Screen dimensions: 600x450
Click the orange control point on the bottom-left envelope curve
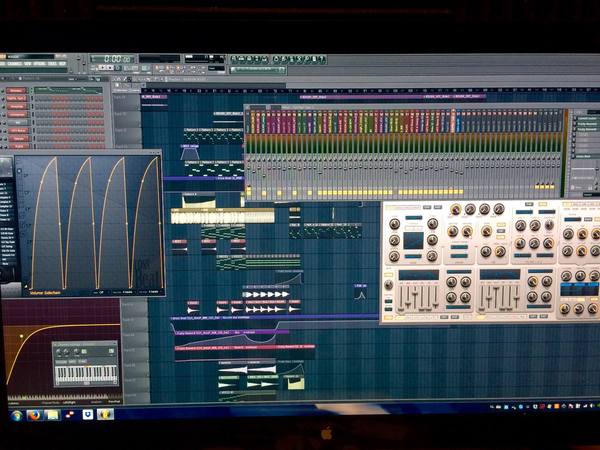coord(21,336)
